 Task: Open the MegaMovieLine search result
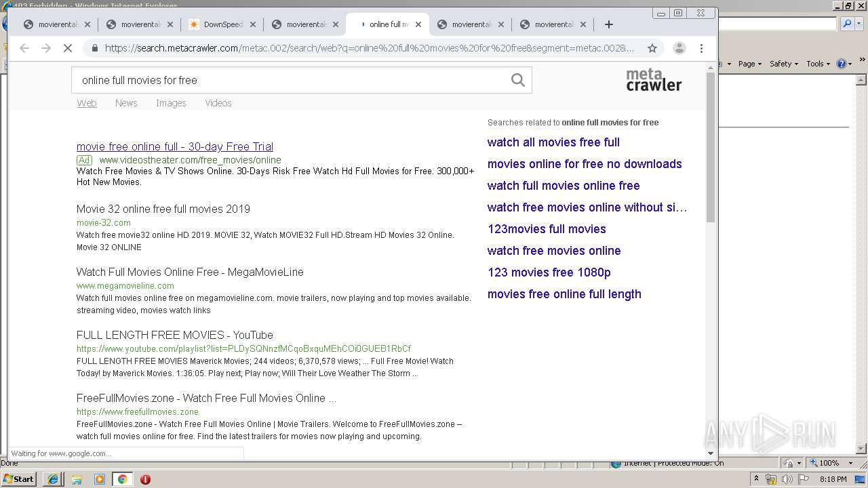190,272
